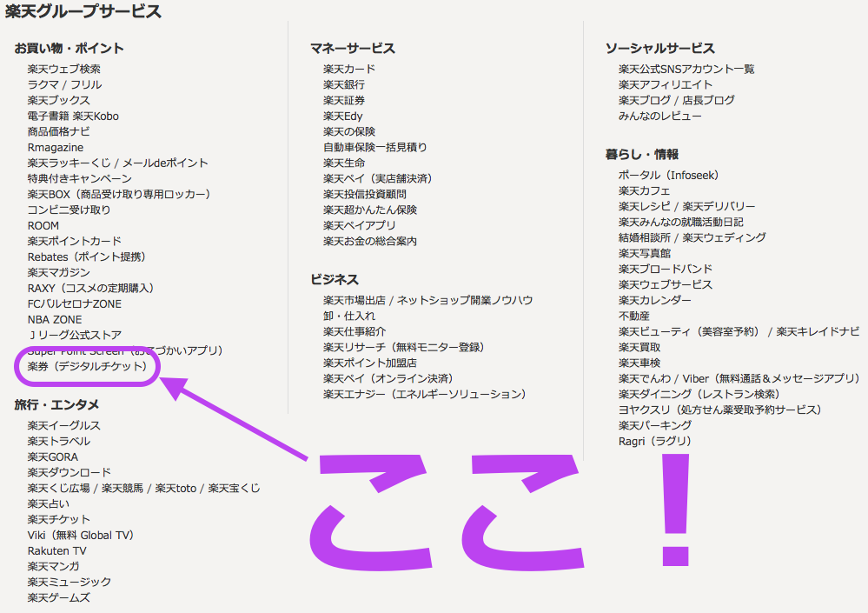Click 楽券（デジタルチケット）link
Screen dimensions: 868x613
[x=88, y=367]
